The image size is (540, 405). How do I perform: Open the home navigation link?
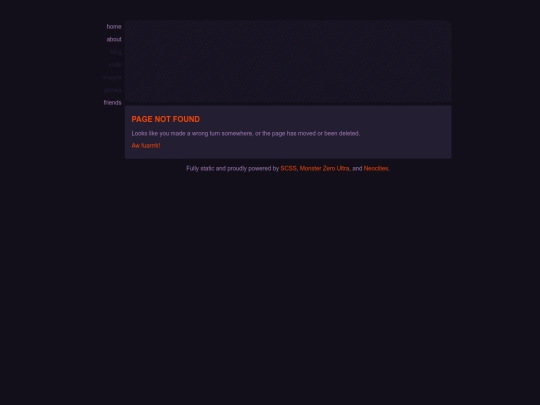coord(114,27)
